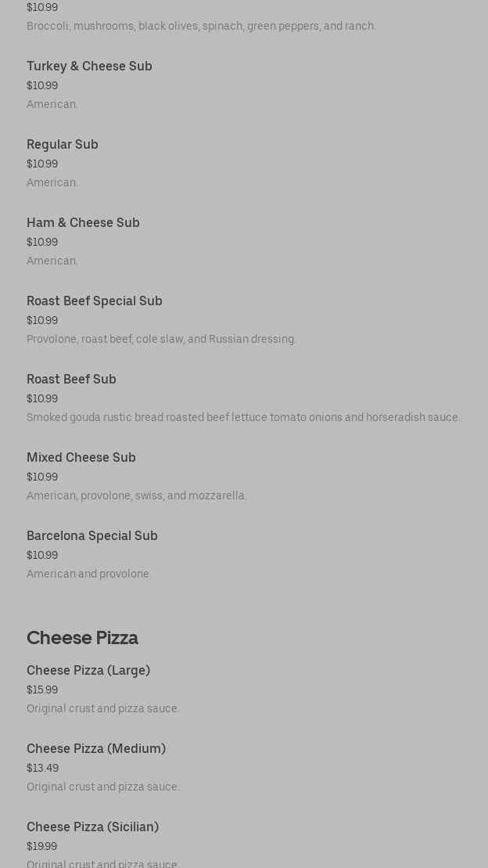Image resolution: width=488 pixels, height=868 pixels.
Task: Open Cheese Pizza (Sicilian) item
Action: click(x=92, y=827)
